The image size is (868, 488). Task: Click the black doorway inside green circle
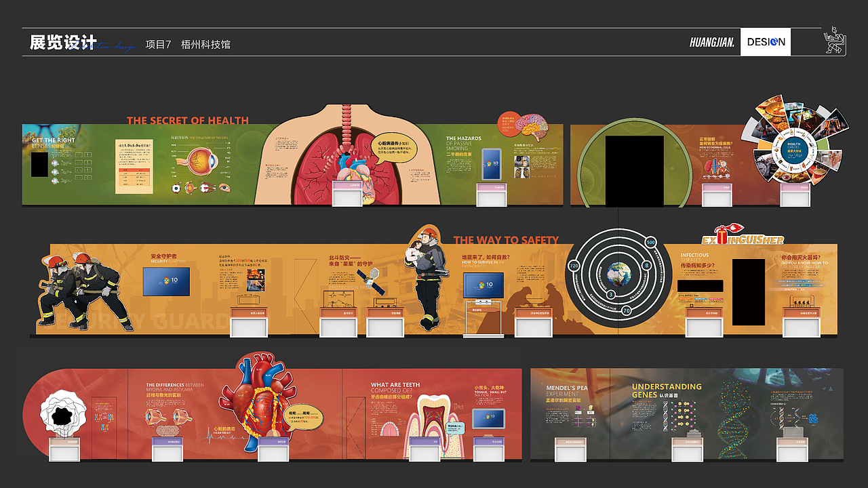tap(634, 170)
